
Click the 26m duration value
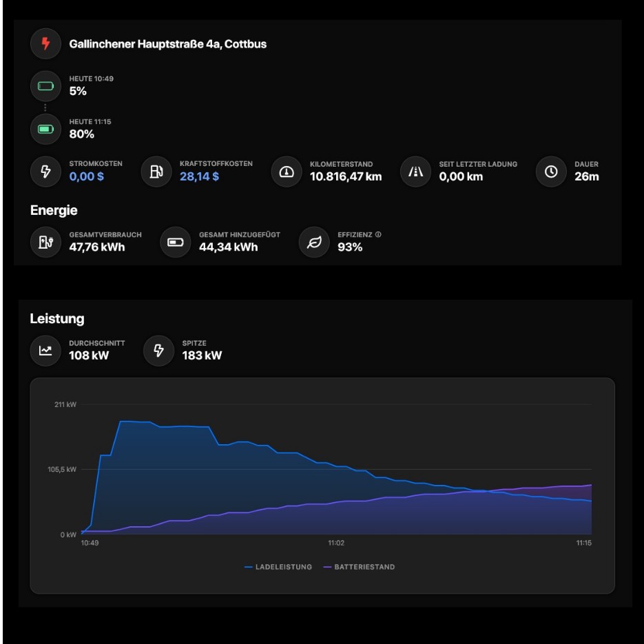click(x=587, y=176)
